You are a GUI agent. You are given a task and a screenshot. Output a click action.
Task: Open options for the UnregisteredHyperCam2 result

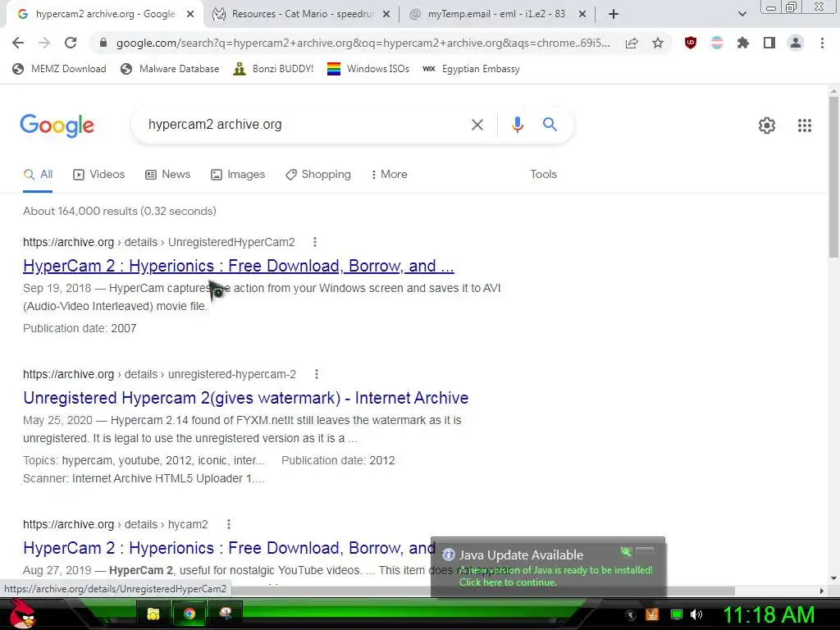click(315, 242)
